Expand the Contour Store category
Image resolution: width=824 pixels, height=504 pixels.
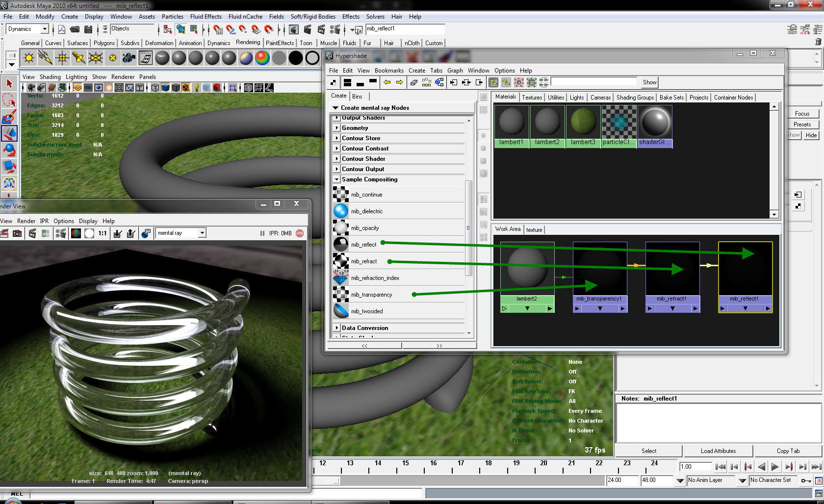[336, 138]
